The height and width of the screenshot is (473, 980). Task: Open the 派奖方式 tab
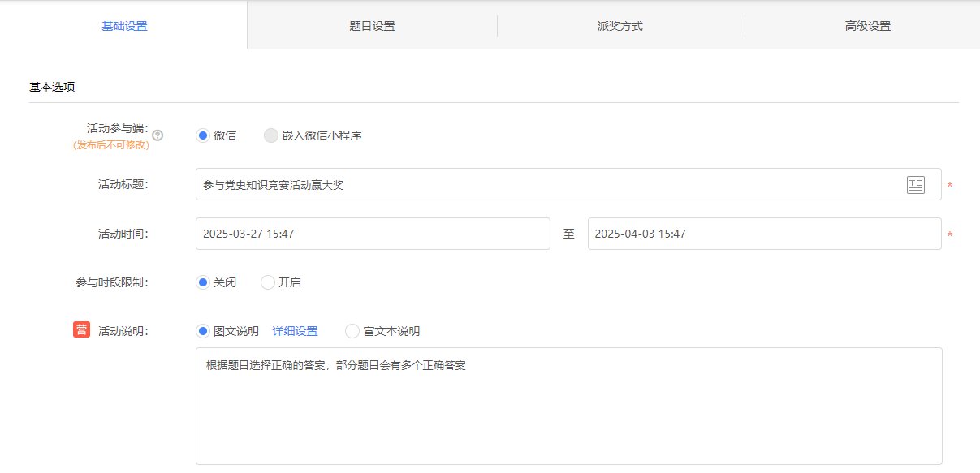pos(620,26)
